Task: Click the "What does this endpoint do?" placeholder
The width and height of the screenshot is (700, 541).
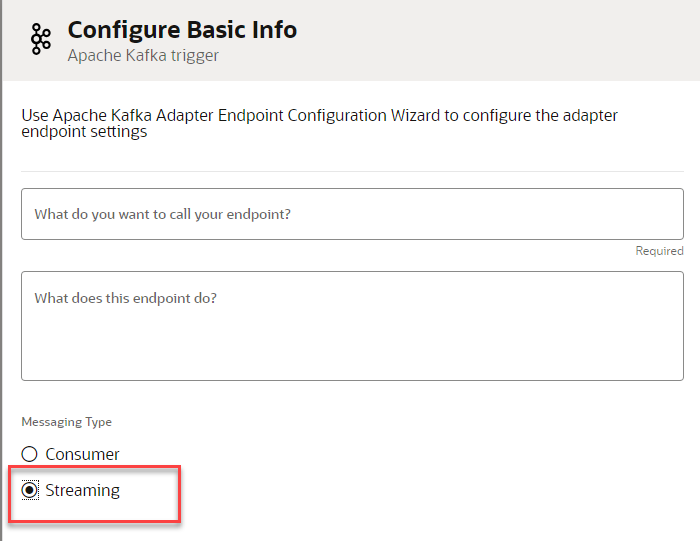Action: pyautogui.click(x=126, y=298)
